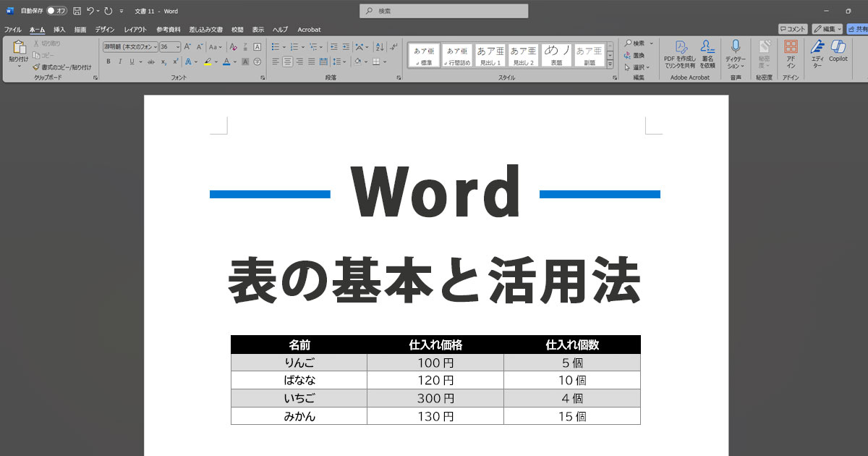Viewport: 868px width, 456px height.
Task: Toggle Italic formatting
Action: tap(119, 62)
